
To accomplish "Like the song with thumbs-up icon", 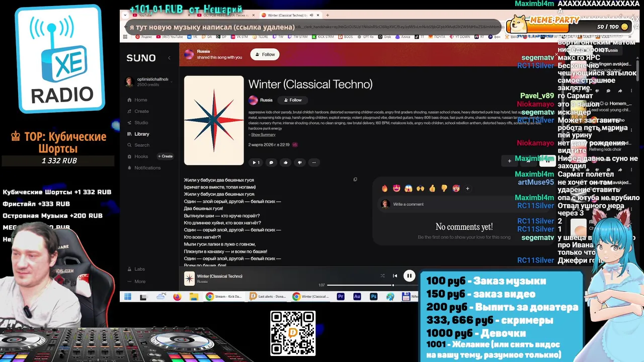I will tap(285, 162).
